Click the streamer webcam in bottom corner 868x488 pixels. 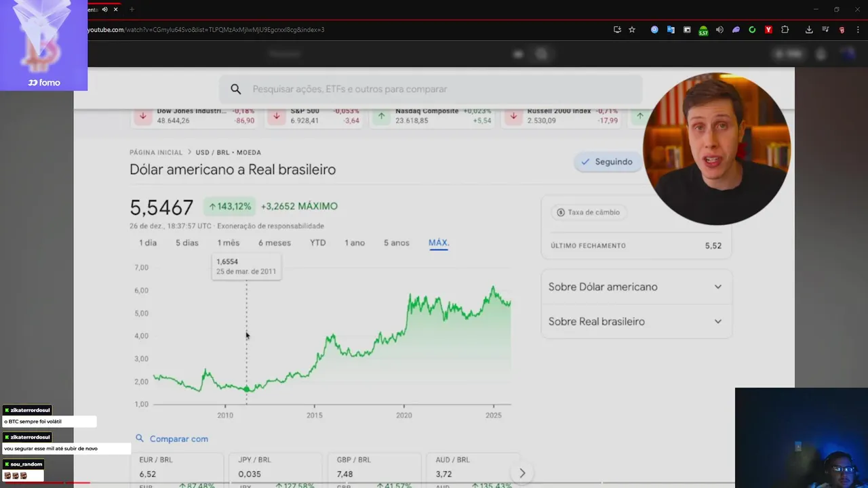(802, 438)
